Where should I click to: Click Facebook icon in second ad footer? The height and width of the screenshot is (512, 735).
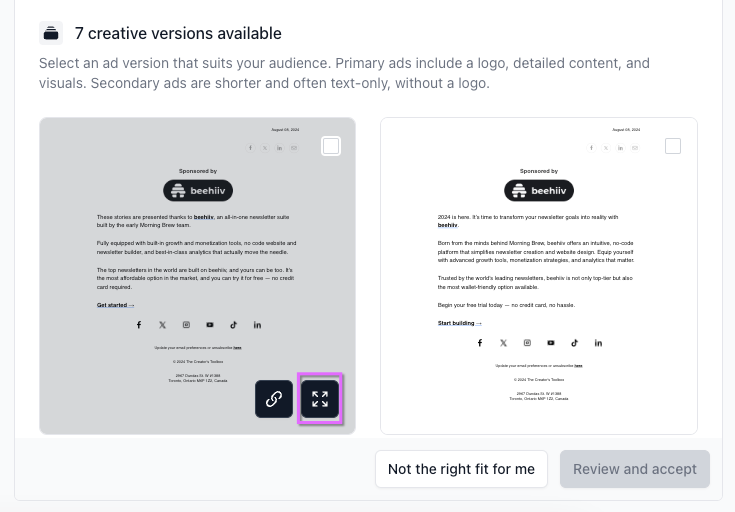click(480, 343)
